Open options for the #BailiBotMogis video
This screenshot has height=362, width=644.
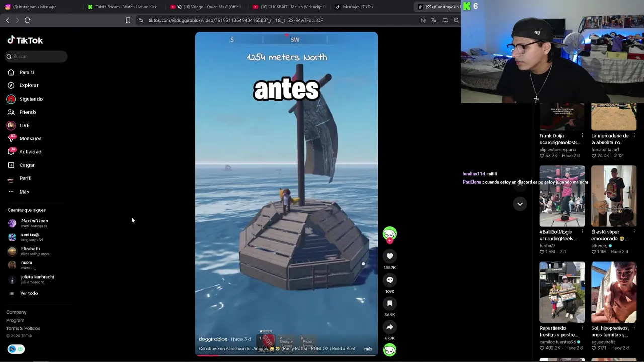coord(582,232)
